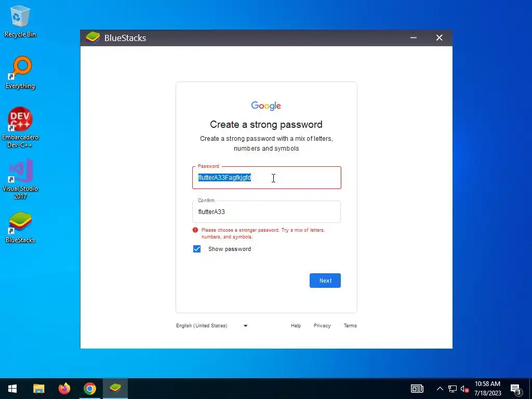Open Google Chrome from the taskbar
This screenshot has width=532, height=399.
(x=90, y=389)
